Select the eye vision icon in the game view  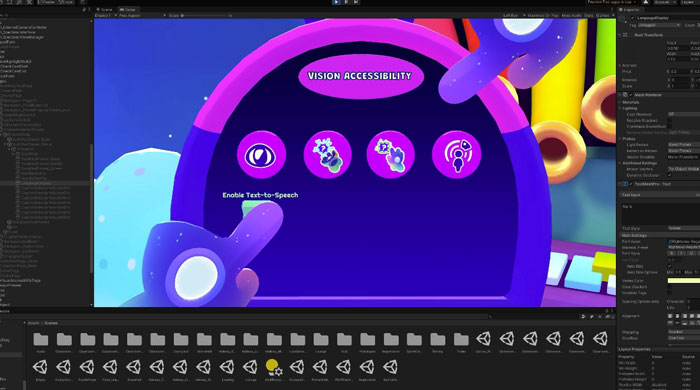(x=261, y=154)
